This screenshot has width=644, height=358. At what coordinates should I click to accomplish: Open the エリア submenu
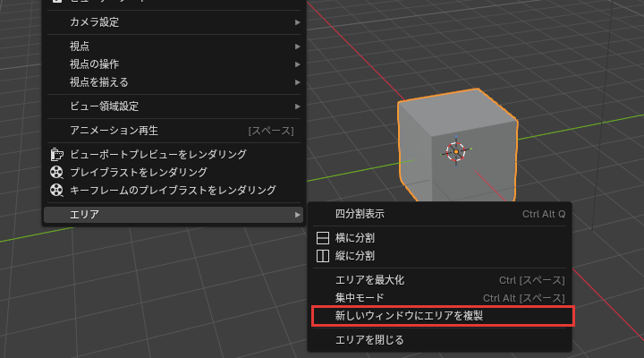pyautogui.click(x=174, y=215)
